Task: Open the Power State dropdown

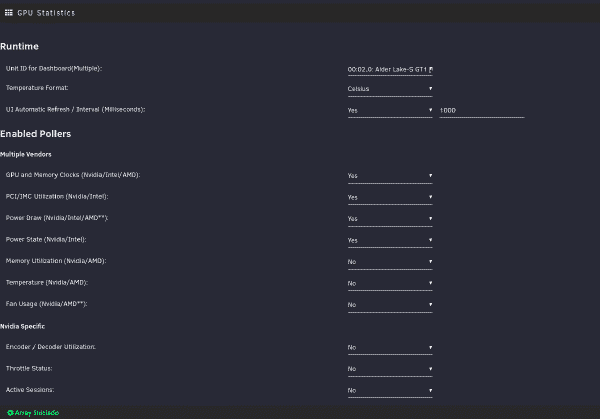Action: click(x=390, y=240)
